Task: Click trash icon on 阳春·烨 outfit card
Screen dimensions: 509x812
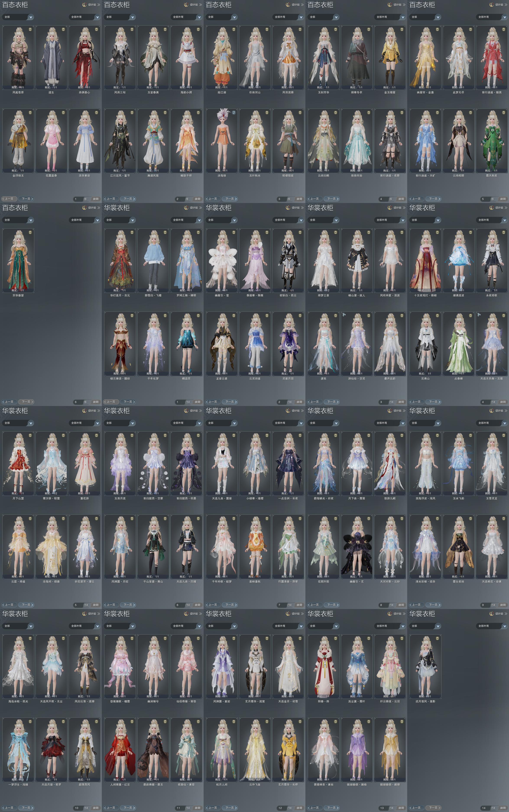Action: point(335,638)
